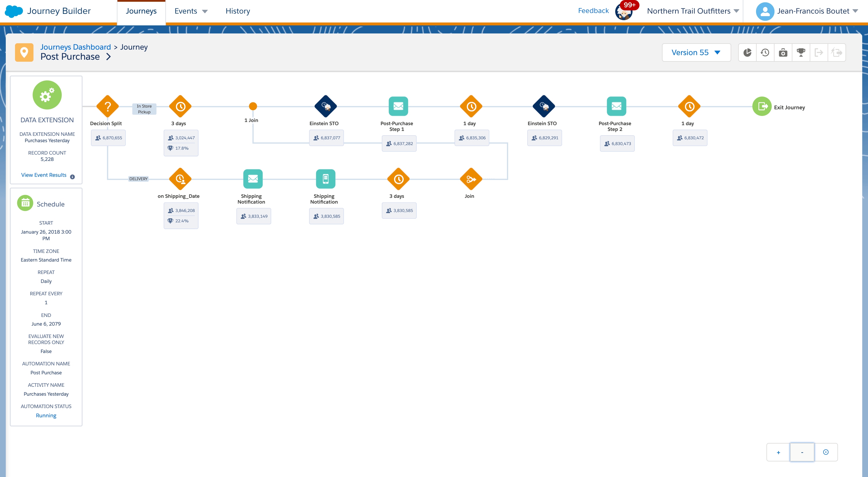Open the Exit Journey icon
The width and height of the screenshot is (868, 477).
[x=762, y=106]
